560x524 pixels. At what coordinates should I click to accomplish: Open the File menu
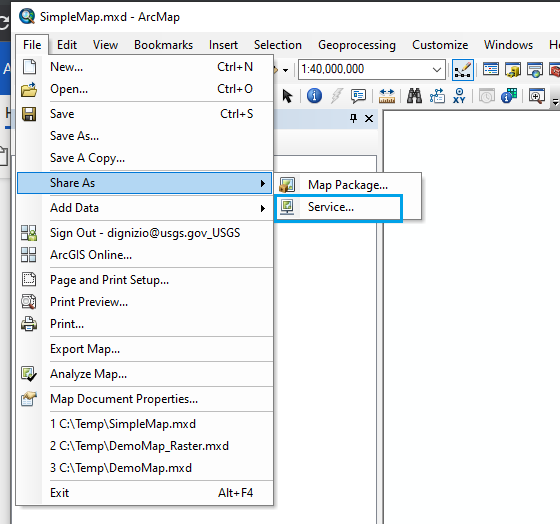coord(32,45)
